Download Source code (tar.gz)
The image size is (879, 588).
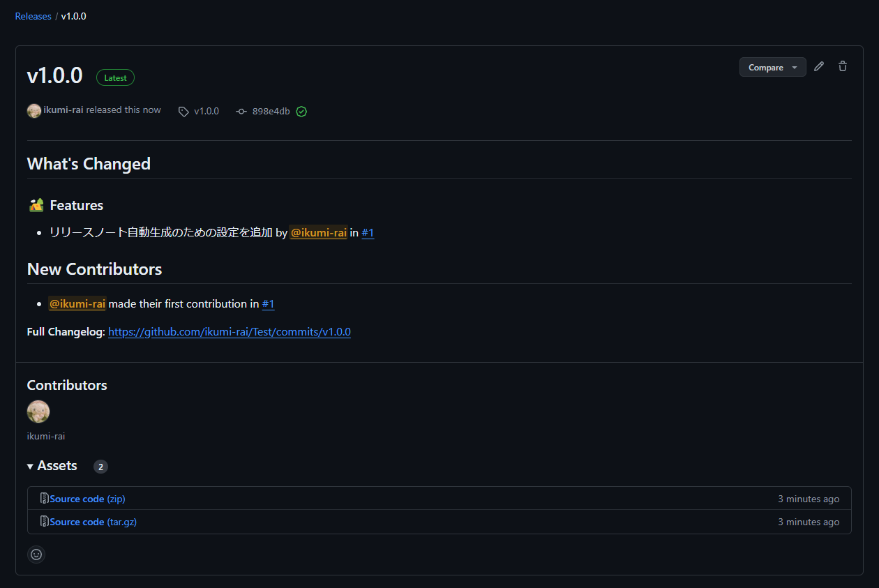coord(93,522)
